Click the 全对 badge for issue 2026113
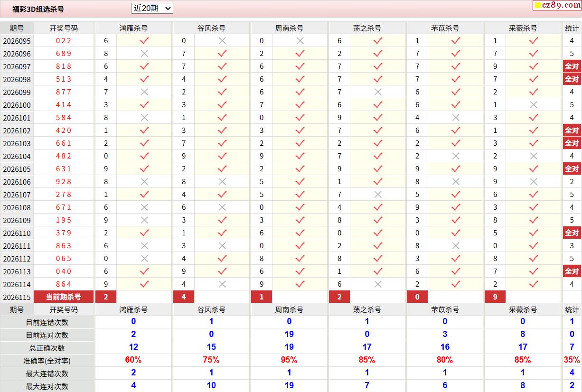Image resolution: width=582 pixels, height=392 pixels. tap(572, 271)
